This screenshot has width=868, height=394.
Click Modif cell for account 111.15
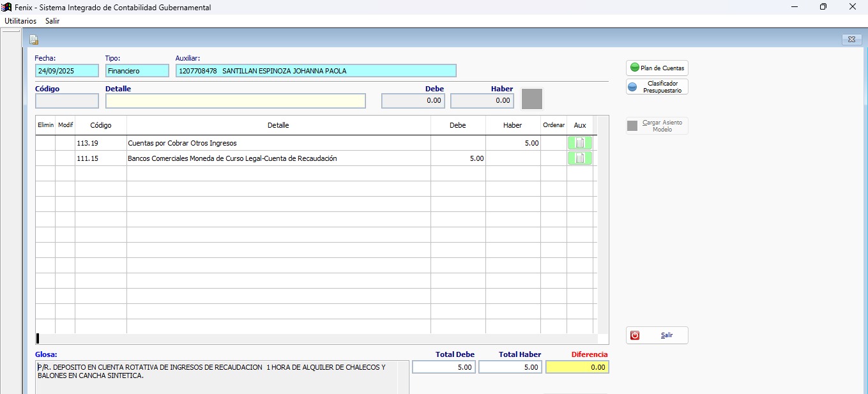tap(65, 158)
